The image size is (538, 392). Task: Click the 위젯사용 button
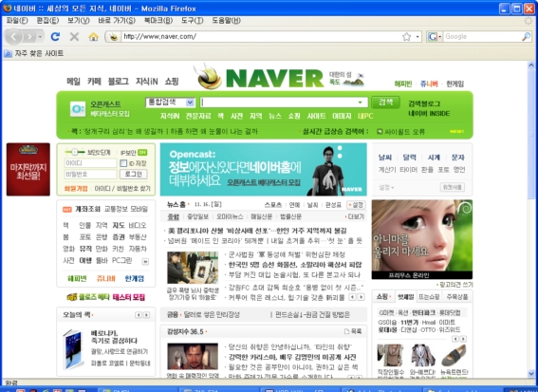[x=453, y=187]
